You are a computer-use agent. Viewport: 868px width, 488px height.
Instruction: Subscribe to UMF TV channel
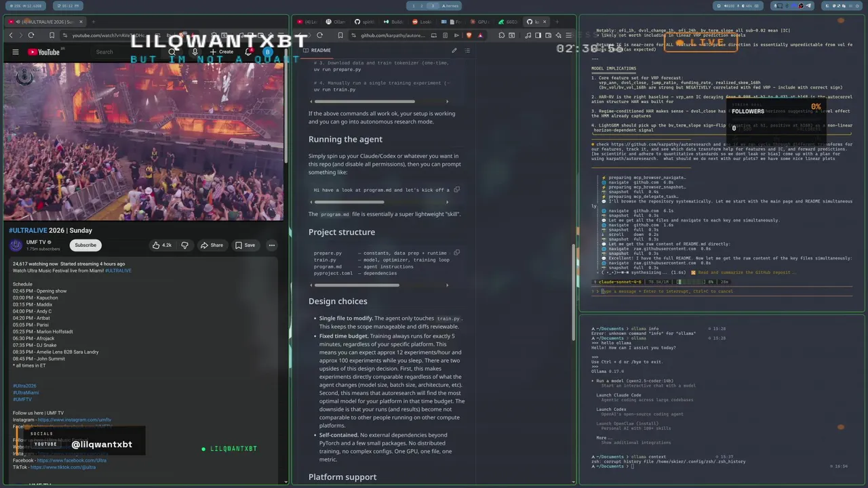tap(85, 245)
